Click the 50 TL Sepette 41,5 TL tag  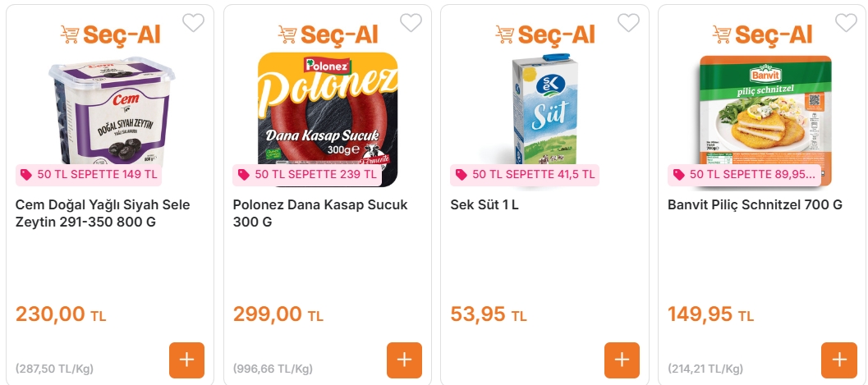tap(524, 175)
